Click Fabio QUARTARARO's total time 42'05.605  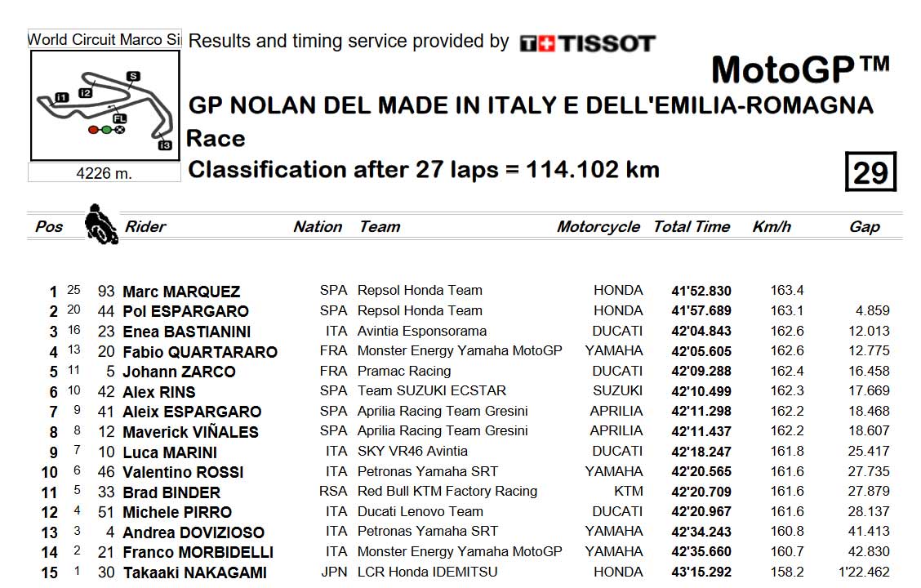(701, 351)
